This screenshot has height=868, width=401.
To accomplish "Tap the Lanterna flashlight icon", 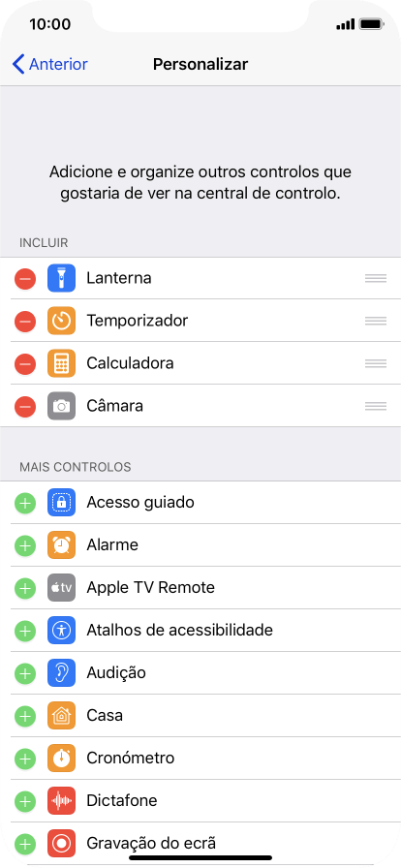I will (61, 278).
